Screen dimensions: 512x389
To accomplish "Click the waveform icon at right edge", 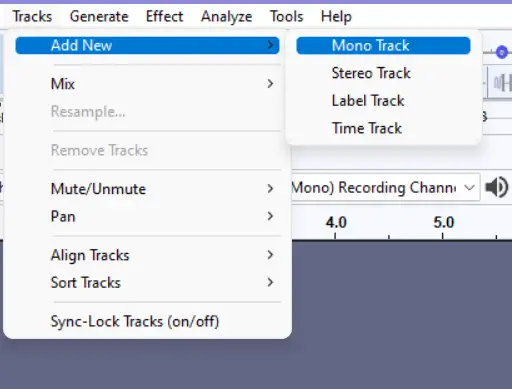I will [x=503, y=83].
